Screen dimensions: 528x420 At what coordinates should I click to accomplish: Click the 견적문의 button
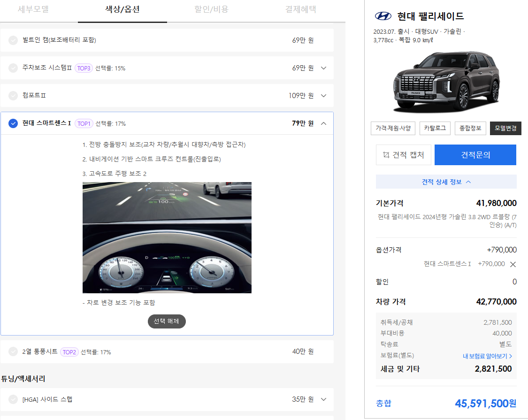pyautogui.click(x=475, y=155)
